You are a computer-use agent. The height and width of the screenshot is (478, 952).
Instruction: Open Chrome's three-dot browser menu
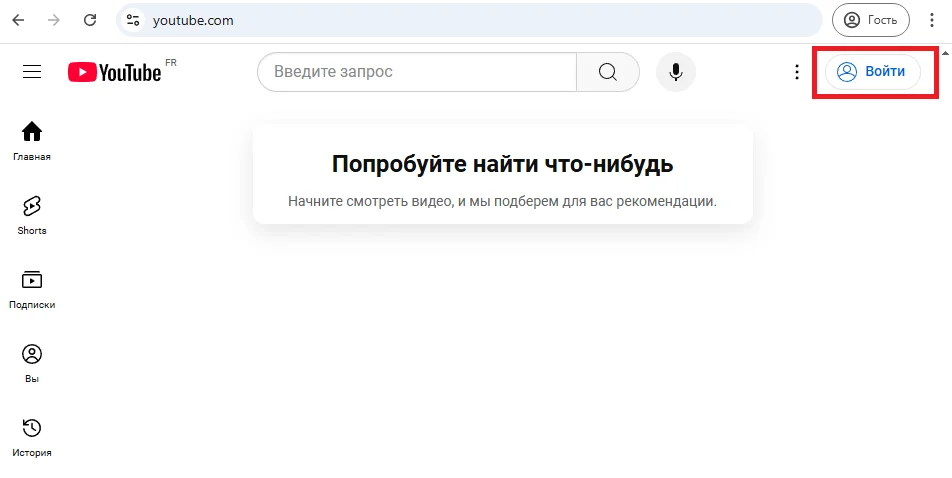pos(932,20)
